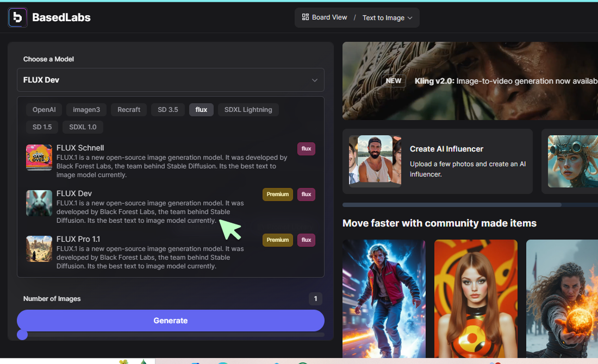Click the Number of Images slider handle

(x=22, y=335)
